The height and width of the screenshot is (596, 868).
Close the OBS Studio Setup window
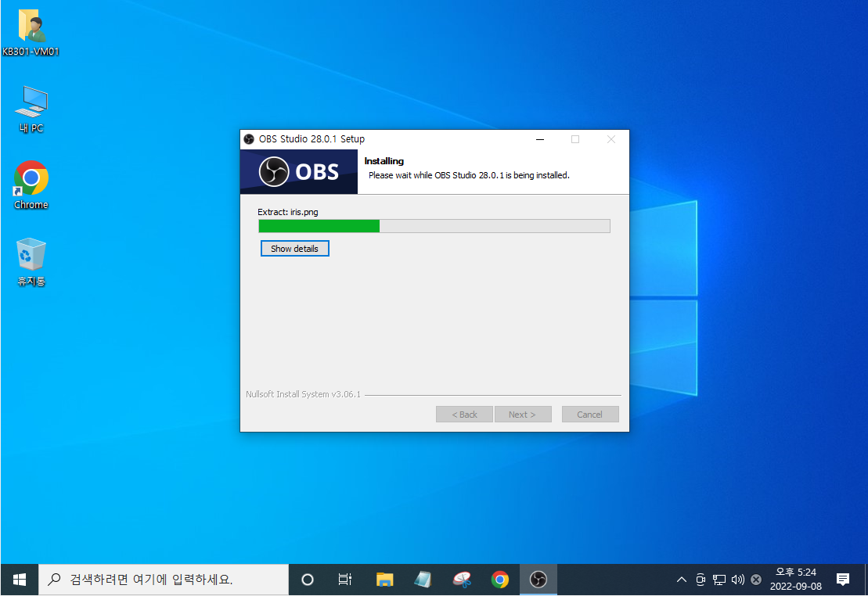click(x=611, y=139)
